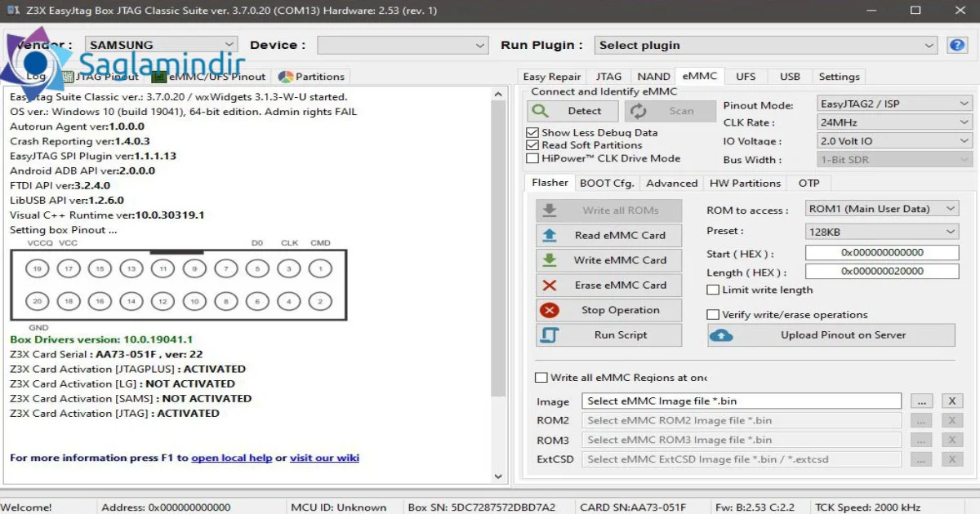Click the Length (HEX) field
The height and width of the screenshot is (514, 980).
pyautogui.click(x=882, y=272)
